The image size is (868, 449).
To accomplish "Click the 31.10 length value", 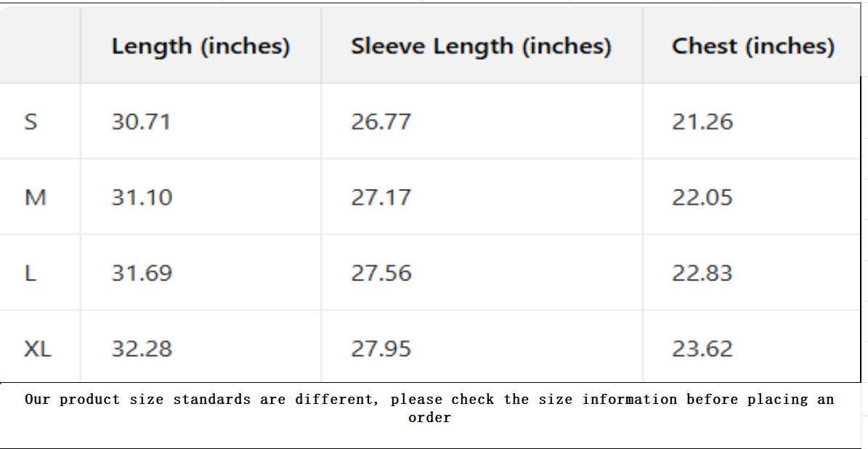I will (x=142, y=198).
